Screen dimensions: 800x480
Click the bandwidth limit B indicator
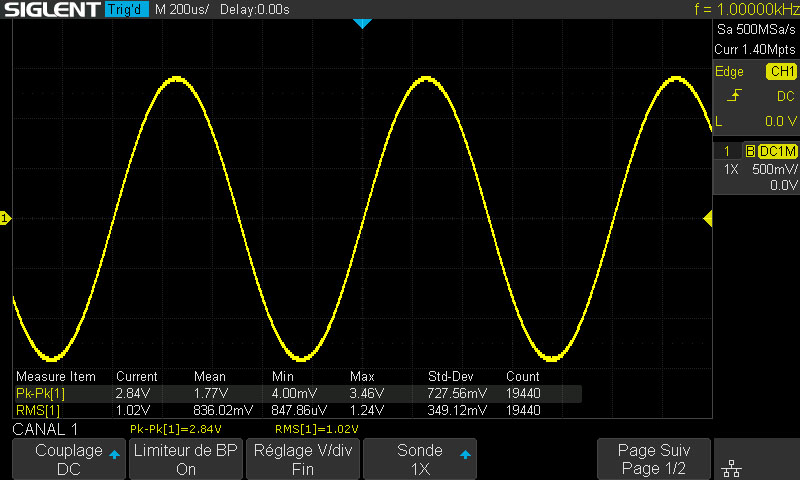point(750,151)
